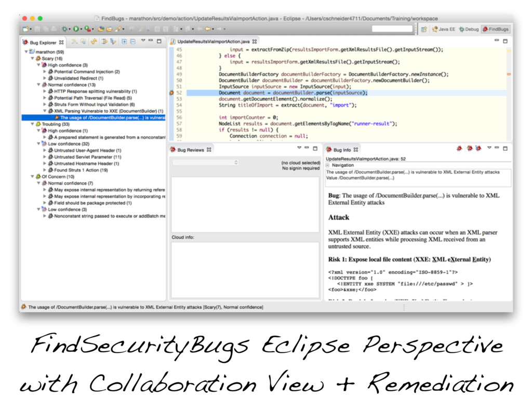Click the Search flashlight toolbar icon
Screen dimensions: 532x399
click(118, 29)
